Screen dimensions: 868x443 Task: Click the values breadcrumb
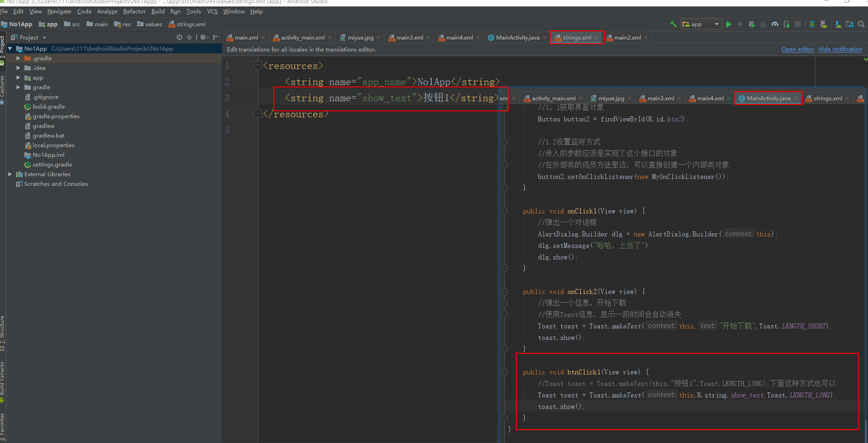(150, 24)
